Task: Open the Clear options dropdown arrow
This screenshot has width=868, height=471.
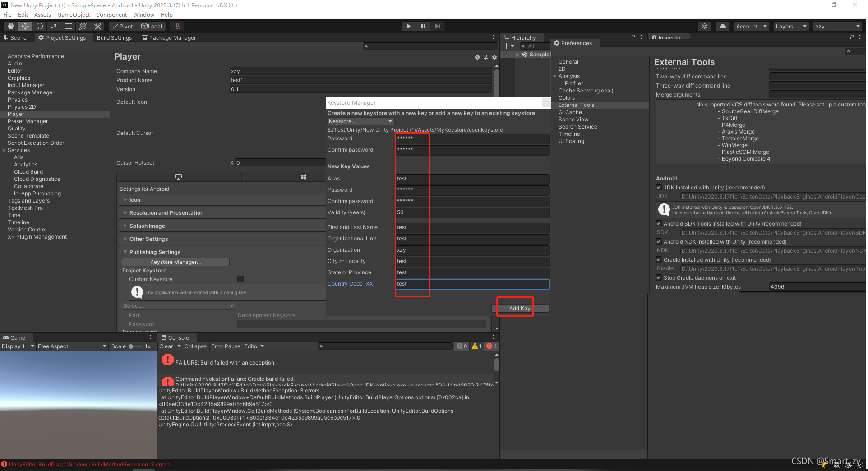Action: [179, 346]
